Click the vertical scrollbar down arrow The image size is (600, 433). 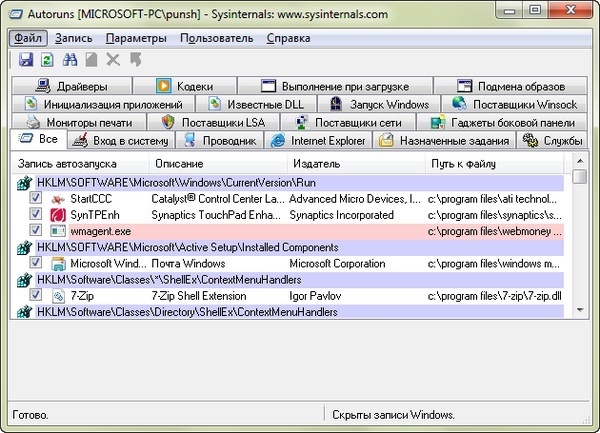click(x=581, y=310)
